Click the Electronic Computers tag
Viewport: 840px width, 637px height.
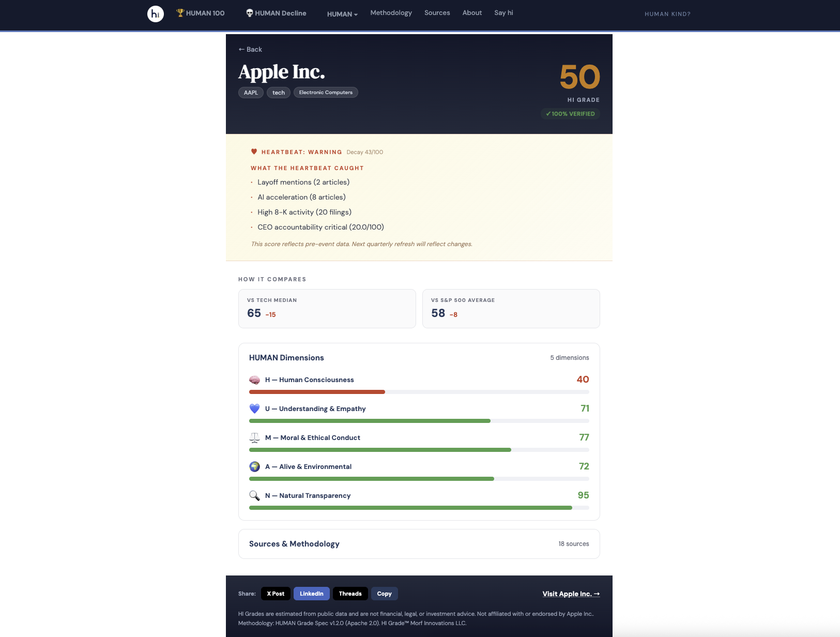pyautogui.click(x=326, y=93)
